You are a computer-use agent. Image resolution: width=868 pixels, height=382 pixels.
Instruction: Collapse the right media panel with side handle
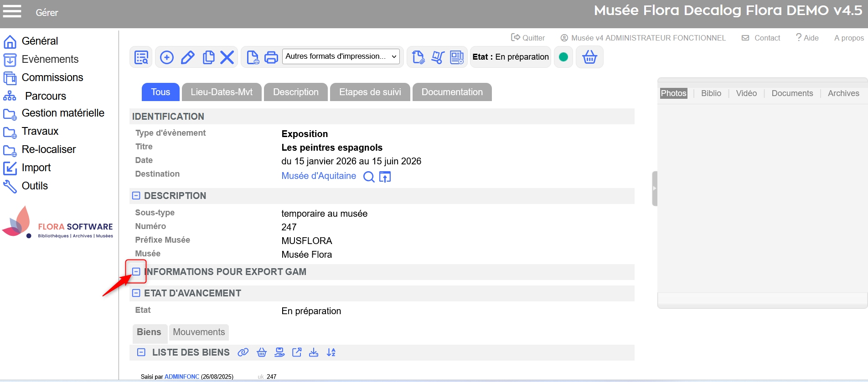[655, 188]
